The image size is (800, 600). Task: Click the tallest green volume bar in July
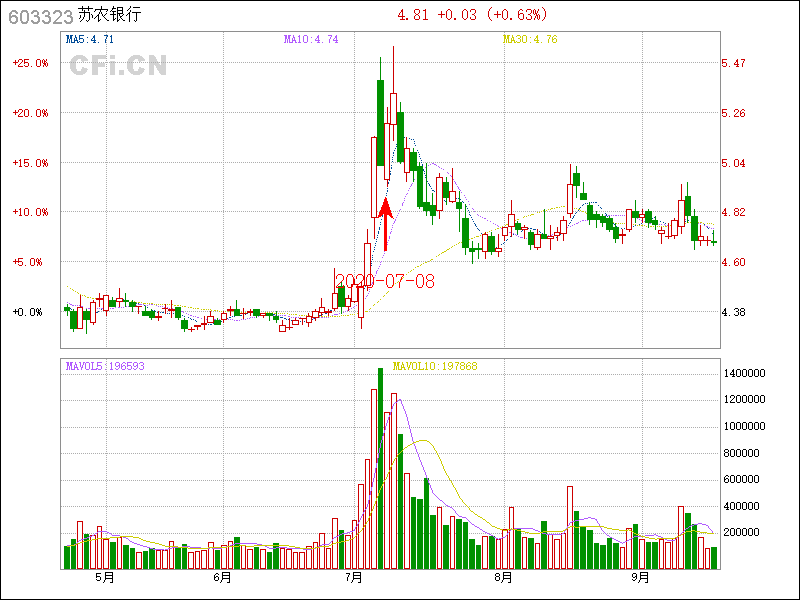pyautogui.click(x=380, y=468)
